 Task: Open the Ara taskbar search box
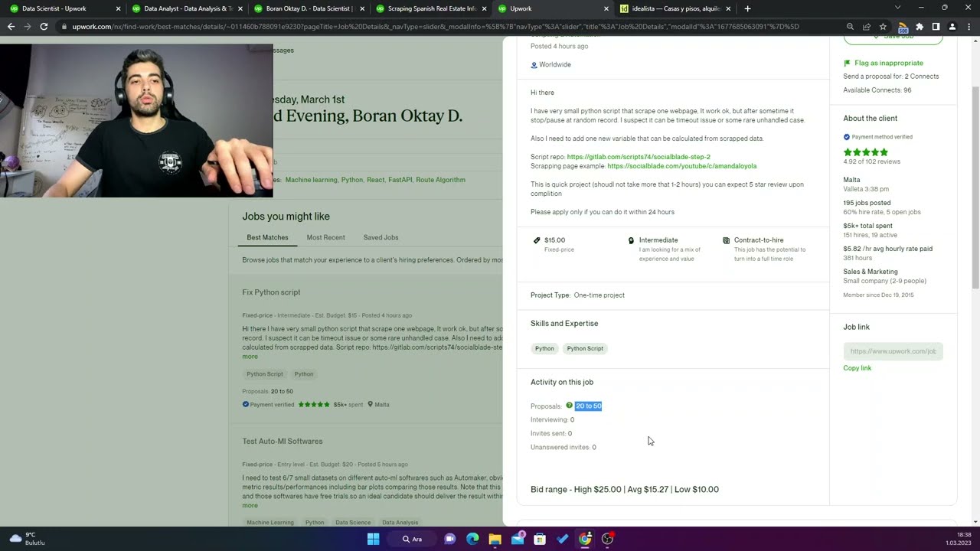pyautogui.click(x=412, y=539)
